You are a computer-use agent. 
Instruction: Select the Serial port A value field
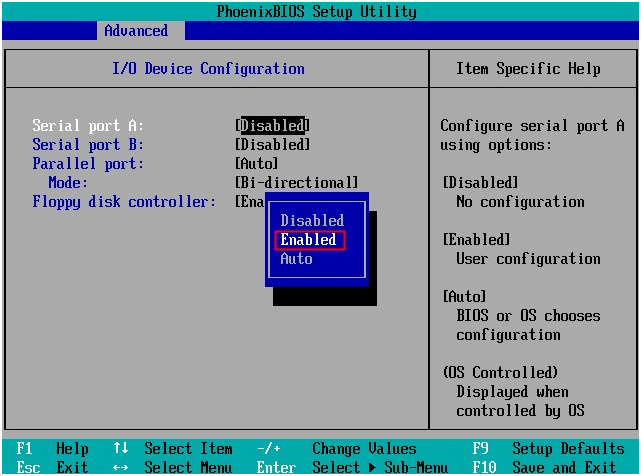click(x=272, y=125)
